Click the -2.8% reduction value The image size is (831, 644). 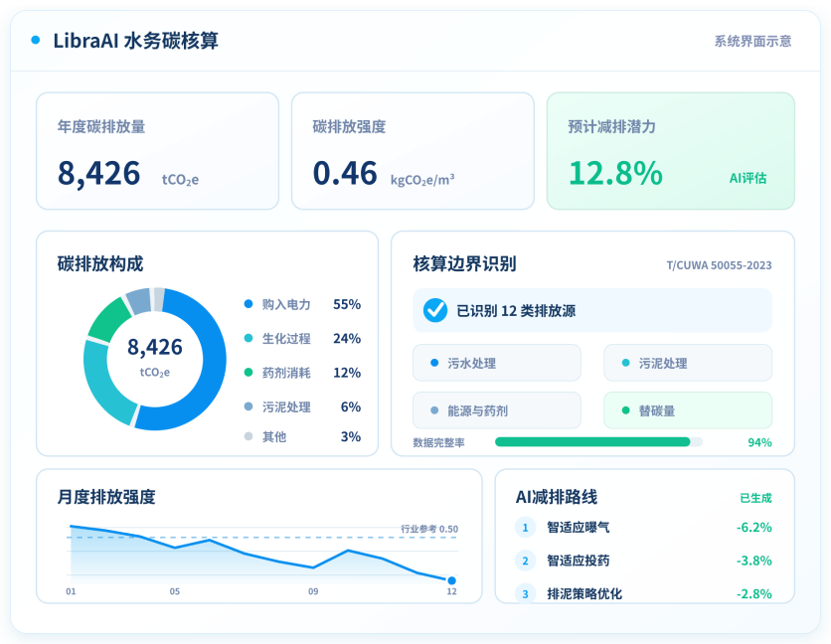click(x=754, y=593)
